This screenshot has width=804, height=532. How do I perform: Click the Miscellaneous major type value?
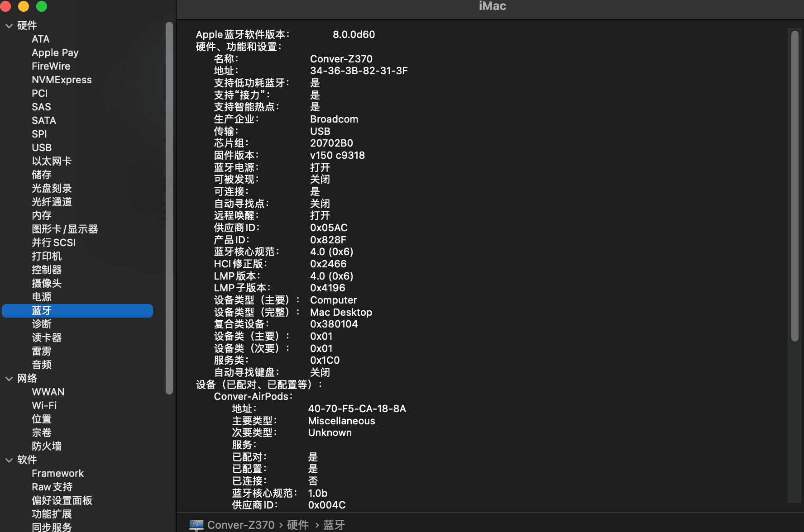click(x=342, y=421)
